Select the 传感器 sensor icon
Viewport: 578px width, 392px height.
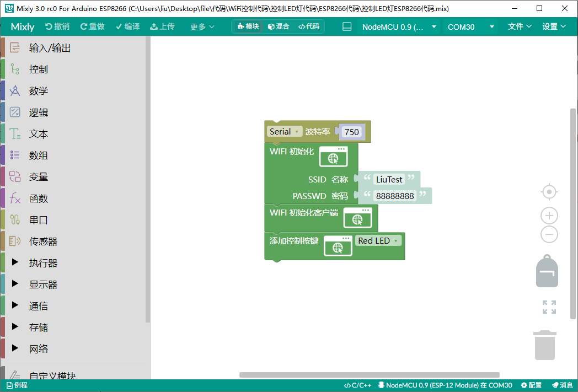point(15,241)
